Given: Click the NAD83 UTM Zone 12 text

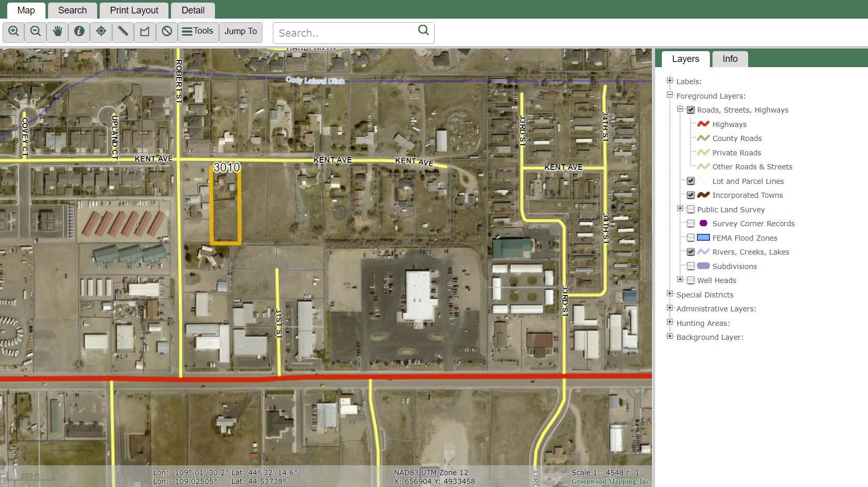Looking at the screenshot, I should coord(431,473).
